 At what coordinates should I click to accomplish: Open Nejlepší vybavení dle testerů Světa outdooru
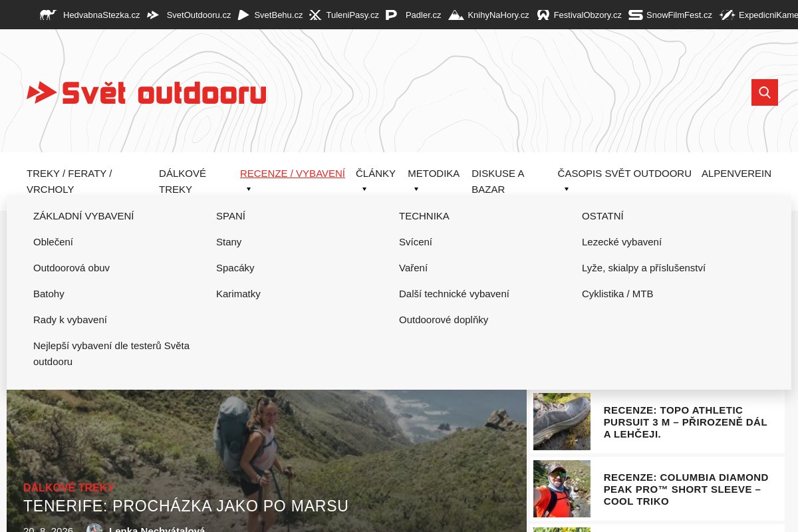[111, 353]
